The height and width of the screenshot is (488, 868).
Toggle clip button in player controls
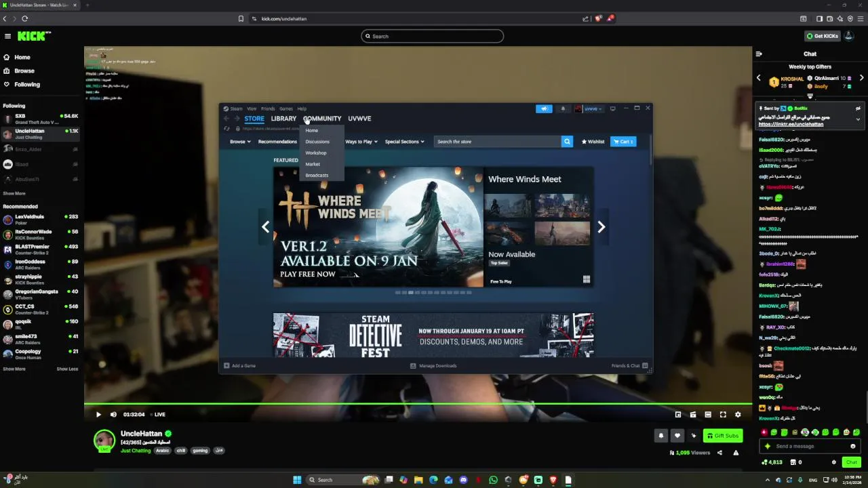click(693, 414)
